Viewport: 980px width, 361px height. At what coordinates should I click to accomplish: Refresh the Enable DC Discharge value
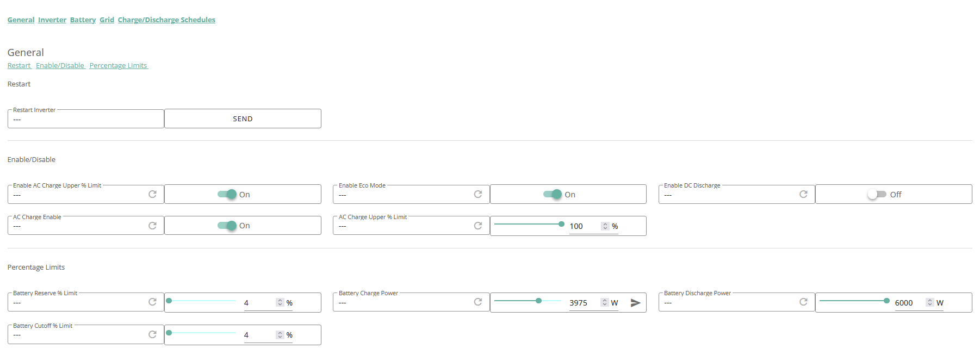point(803,194)
